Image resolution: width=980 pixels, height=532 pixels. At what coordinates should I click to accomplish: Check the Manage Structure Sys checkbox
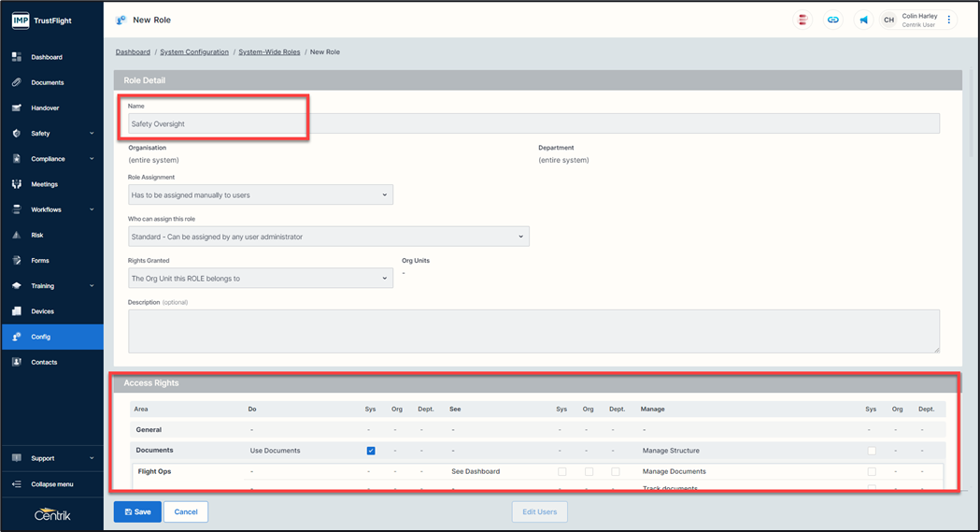(872, 451)
